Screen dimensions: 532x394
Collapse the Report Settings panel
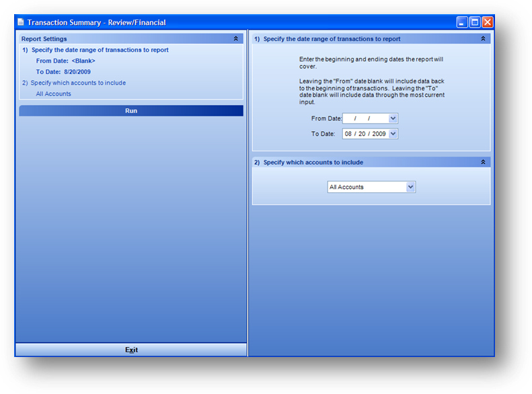click(x=235, y=39)
